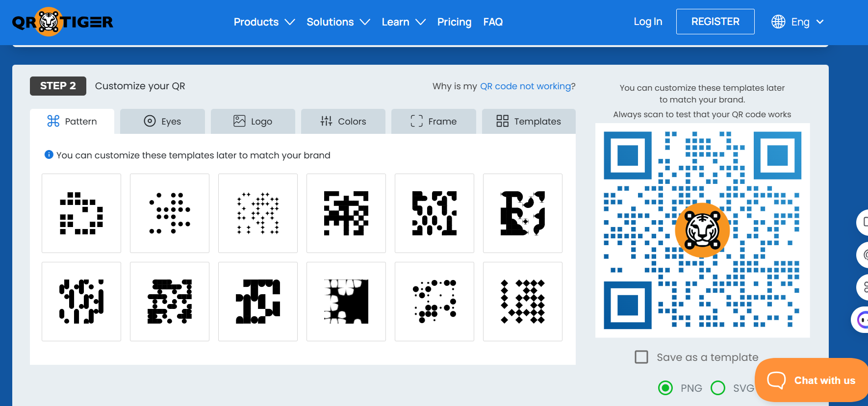868x406 pixels.
Task: Click Log In
Action: point(648,22)
